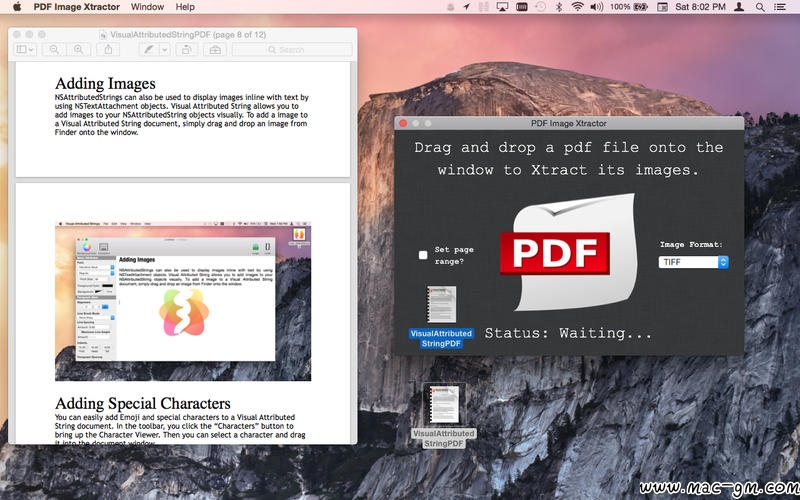Open Spotlight search in menu bar
The image size is (800, 500).
tap(760, 7)
